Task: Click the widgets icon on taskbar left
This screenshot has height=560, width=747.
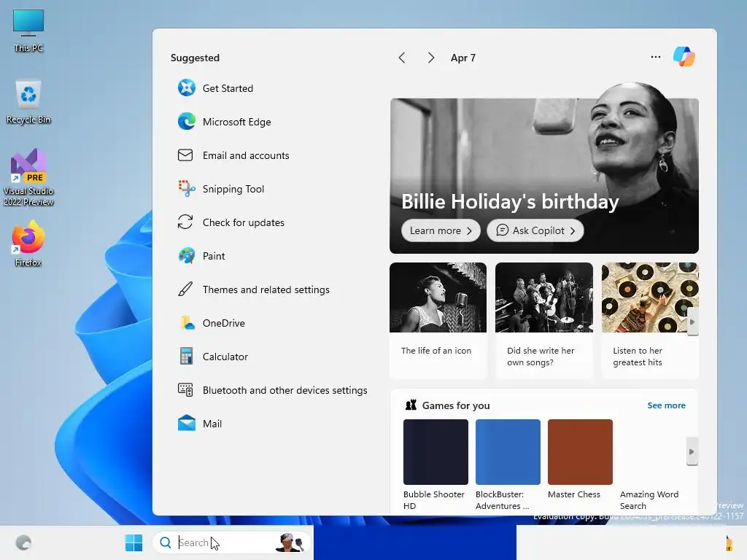Action: tap(23, 542)
